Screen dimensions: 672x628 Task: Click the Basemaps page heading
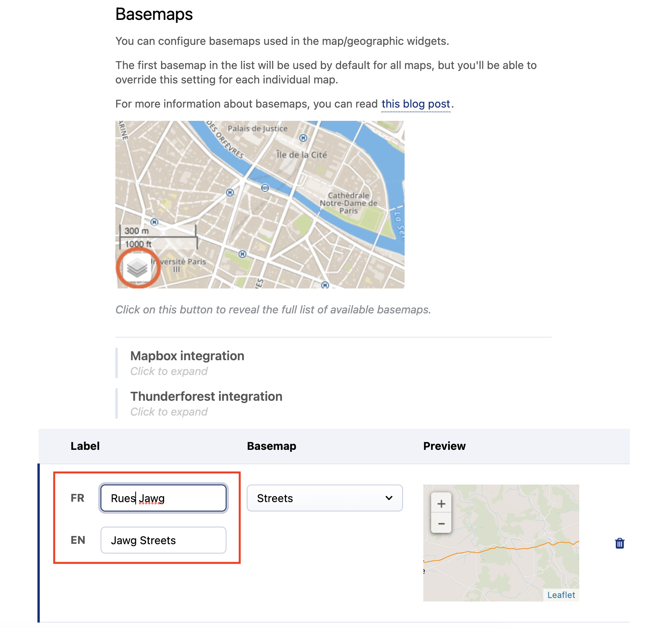pos(154,14)
